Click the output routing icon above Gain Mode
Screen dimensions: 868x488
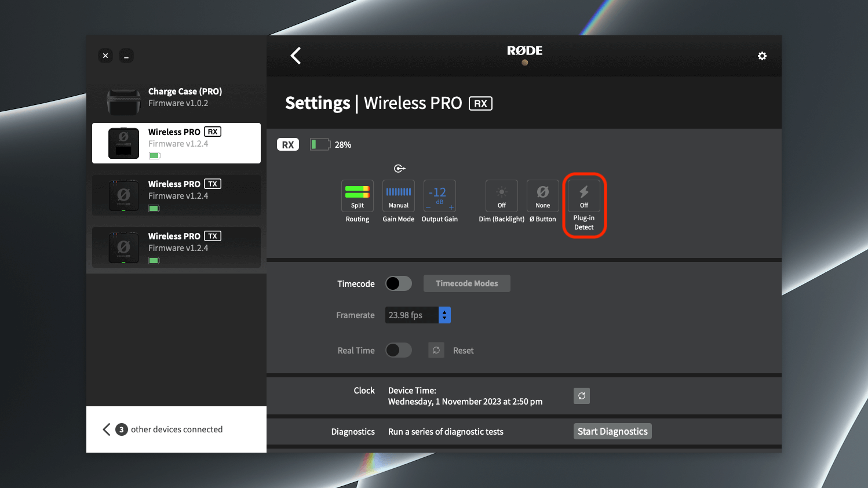(399, 169)
